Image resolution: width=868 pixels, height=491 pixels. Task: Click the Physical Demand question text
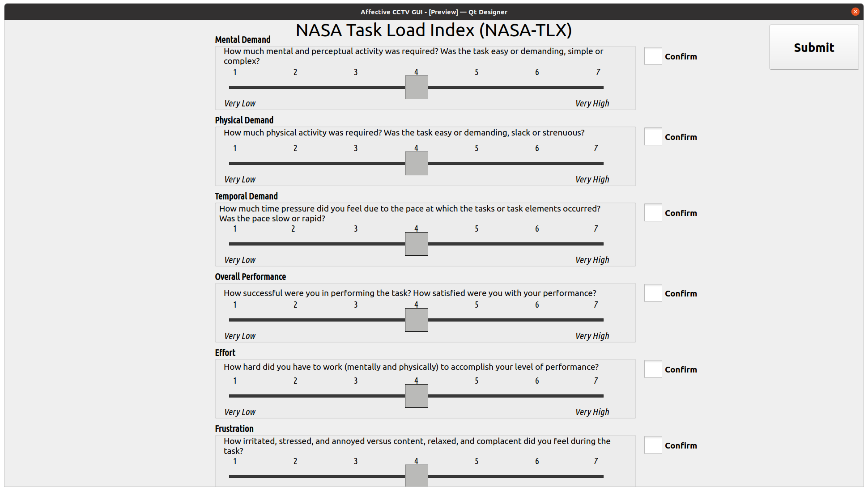[x=404, y=132]
